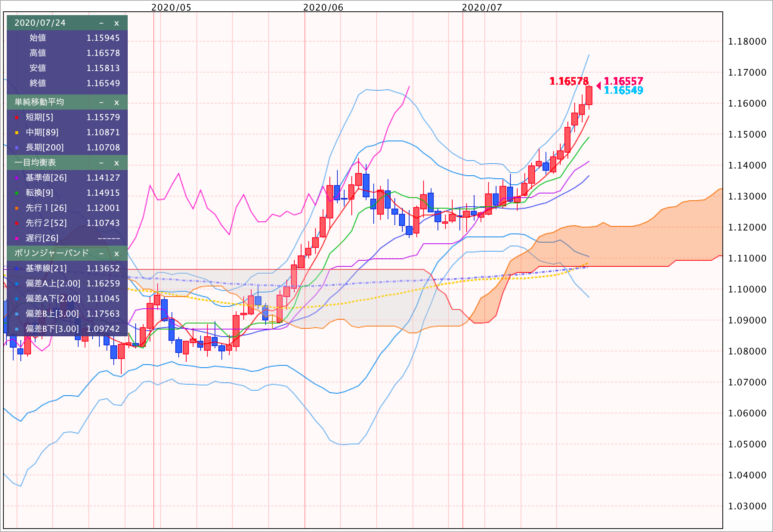The height and width of the screenshot is (532, 773).
Task: Click the 1.03000 price axis label
Action: coord(747,506)
